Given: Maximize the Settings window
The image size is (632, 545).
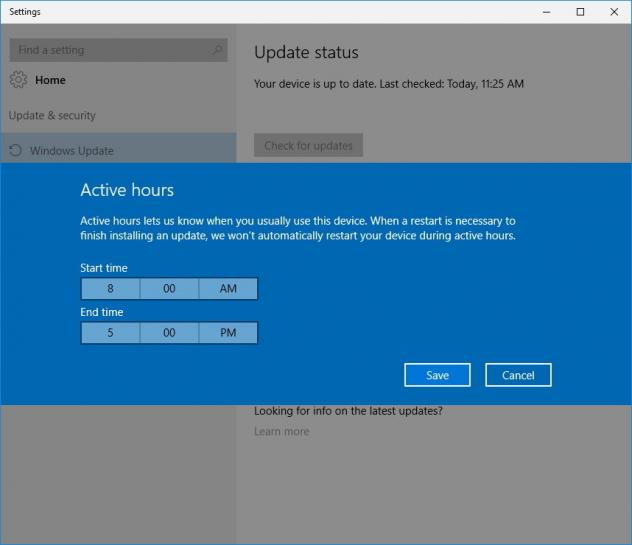Looking at the screenshot, I should pos(580,12).
